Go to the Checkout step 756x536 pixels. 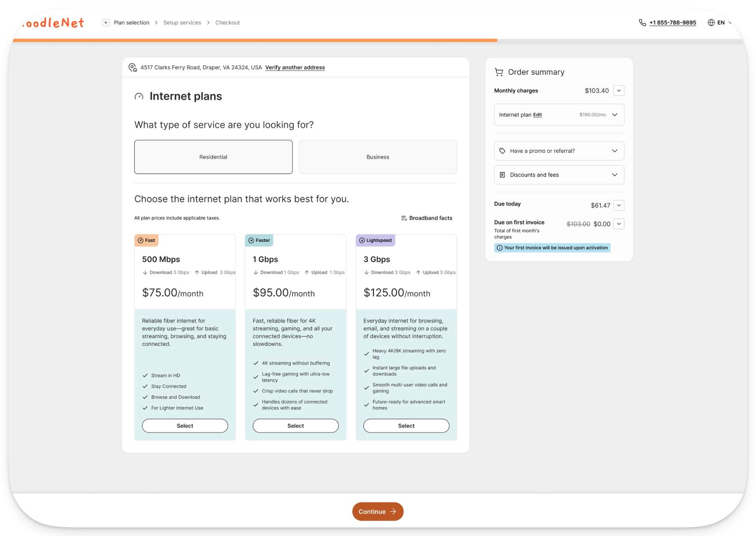227,23
